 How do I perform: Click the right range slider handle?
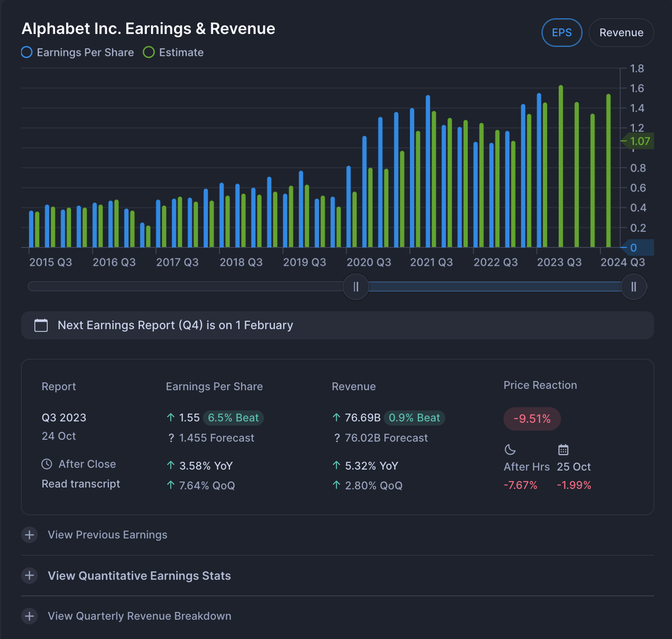(x=633, y=287)
